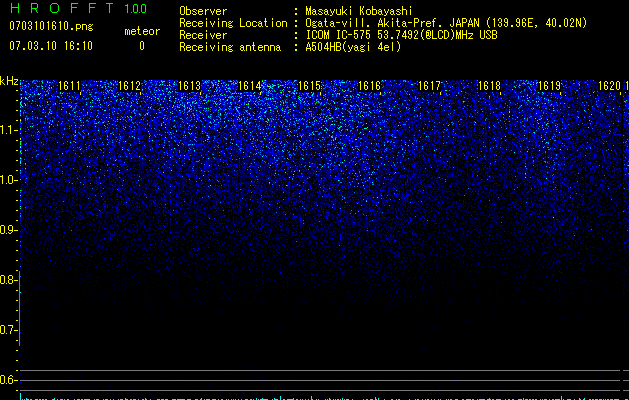Click time marker 1611

[69, 86]
